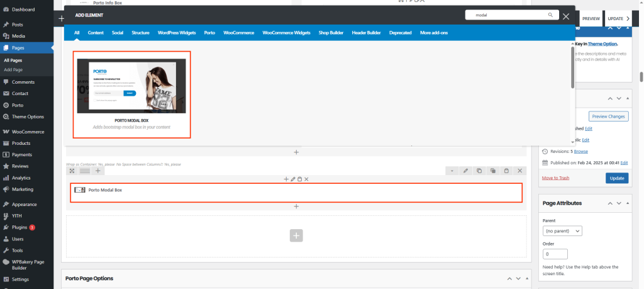Click the search magnifier icon in Add Element
644x289 pixels.
coord(550,14)
